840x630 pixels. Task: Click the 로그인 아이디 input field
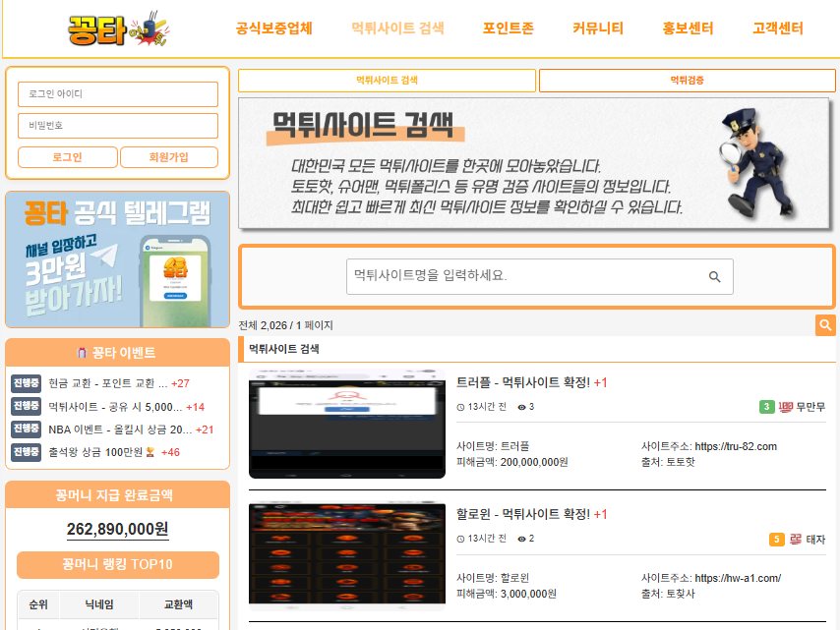[x=118, y=94]
